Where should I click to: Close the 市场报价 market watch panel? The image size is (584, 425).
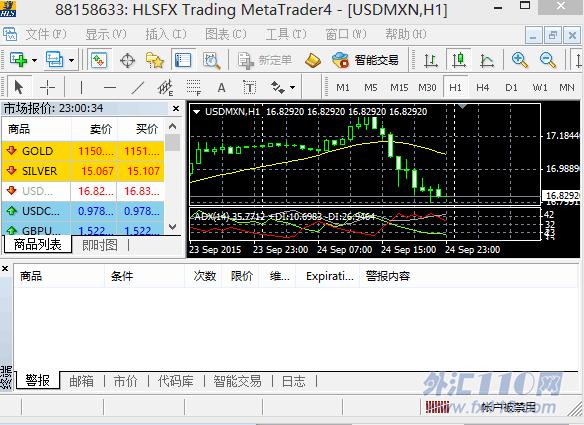tap(176, 108)
